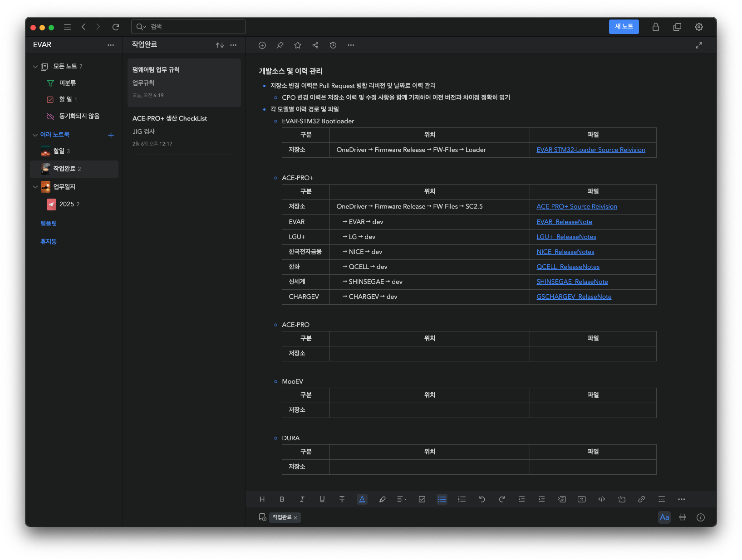The width and height of the screenshot is (742, 560).
Task: Collapse the 모든 노트 tree
Action: point(35,67)
